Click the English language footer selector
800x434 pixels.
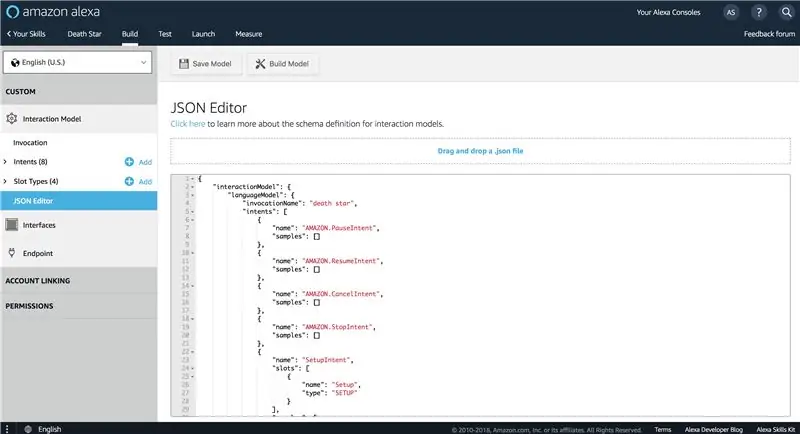pos(49,429)
